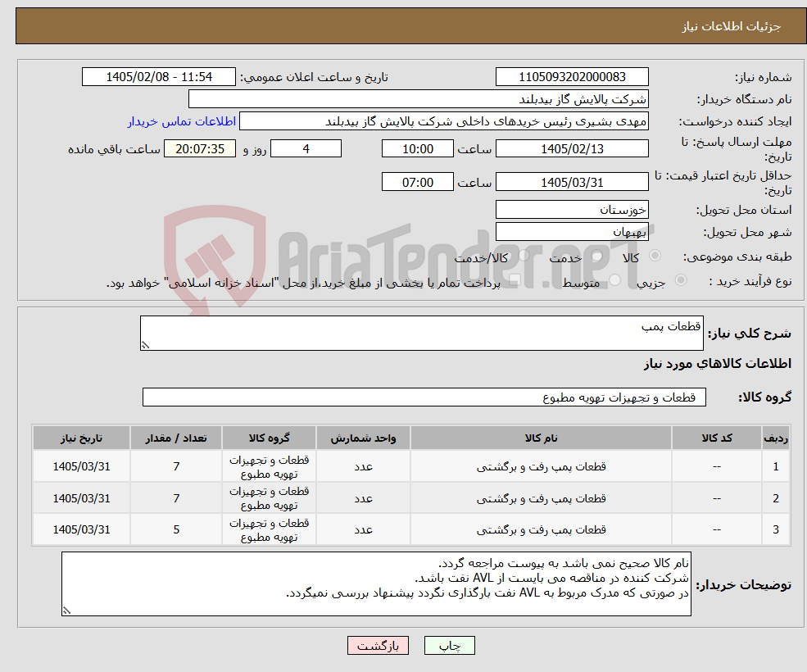The width and height of the screenshot is (807, 672).
Task: Click response deadline time 10:00
Action: point(417,149)
